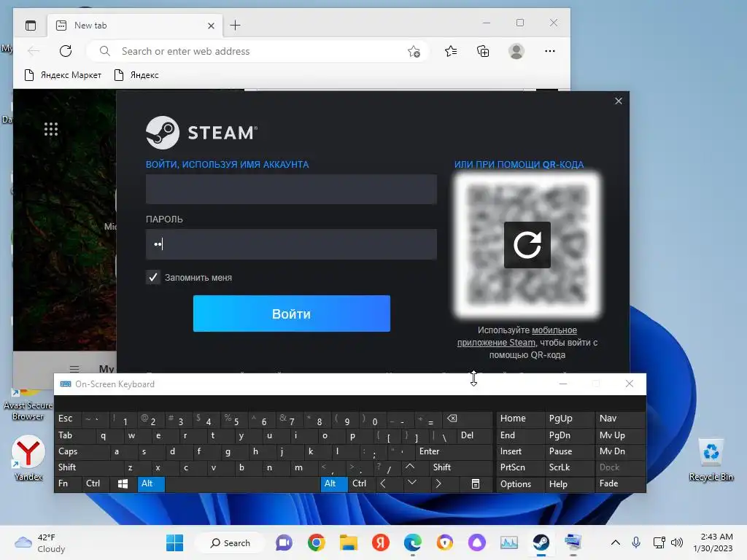Click the left arrow key on keyboard
This screenshot has height=560, width=747.
coord(390,483)
